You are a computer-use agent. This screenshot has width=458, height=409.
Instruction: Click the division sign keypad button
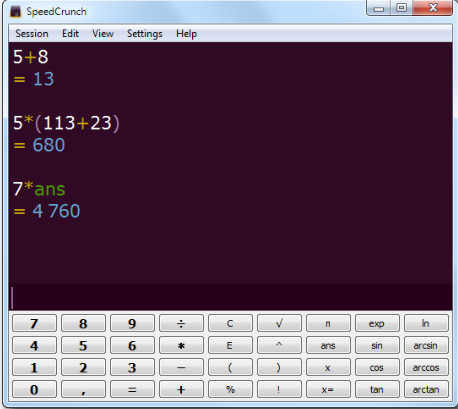tap(181, 323)
